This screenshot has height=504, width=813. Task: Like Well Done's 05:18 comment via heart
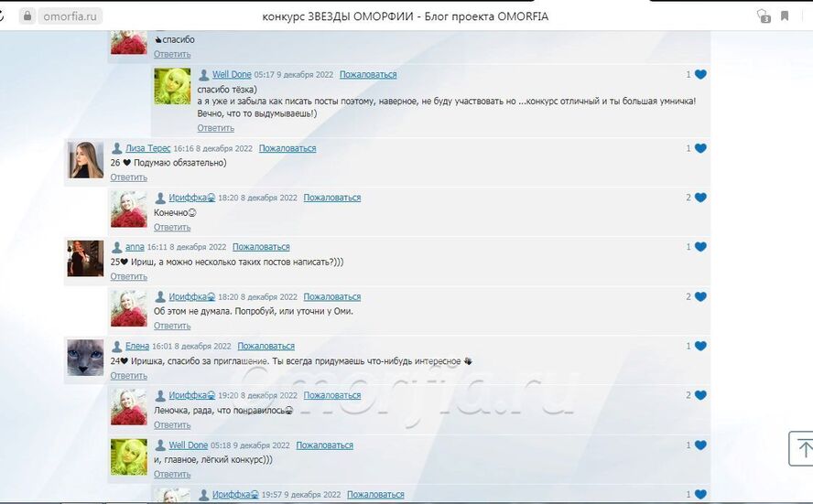[x=700, y=445]
